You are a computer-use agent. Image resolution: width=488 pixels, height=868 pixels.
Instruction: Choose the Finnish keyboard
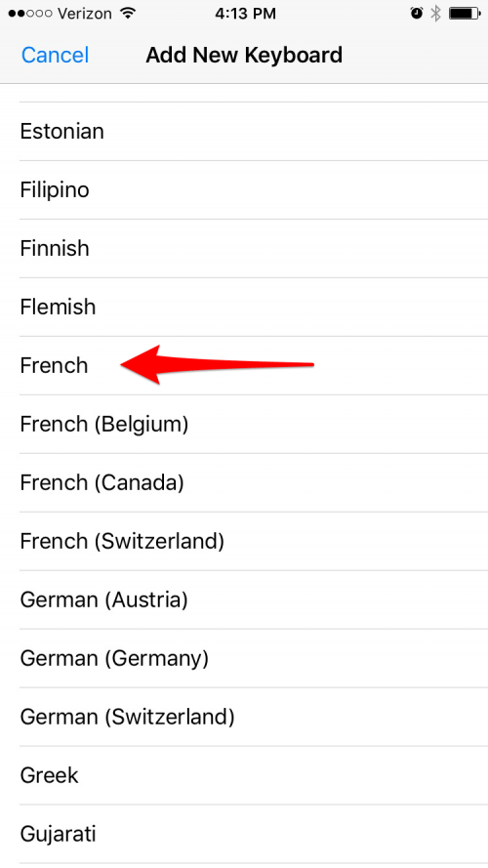point(244,249)
